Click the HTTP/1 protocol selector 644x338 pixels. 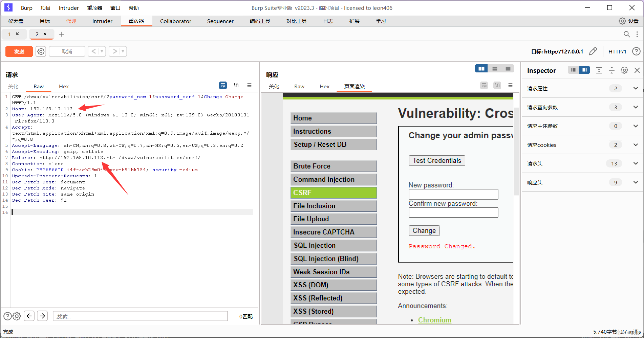[x=617, y=51]
